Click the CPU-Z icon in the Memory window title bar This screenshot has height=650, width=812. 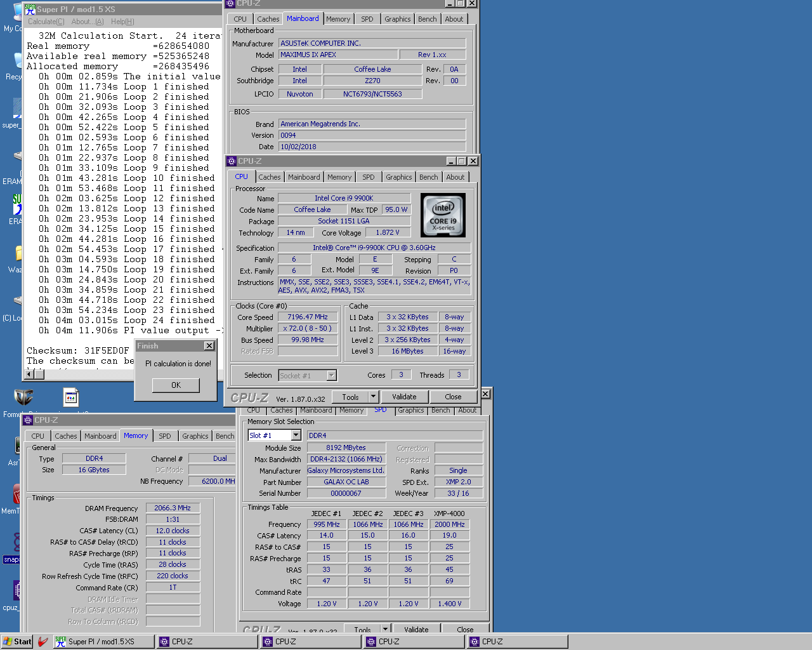tap(28, 420)
